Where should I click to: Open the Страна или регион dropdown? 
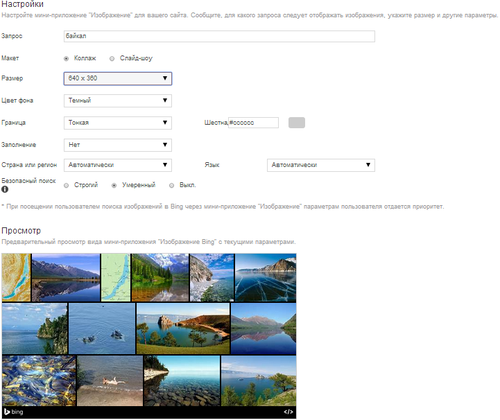(x=118, y=165)
